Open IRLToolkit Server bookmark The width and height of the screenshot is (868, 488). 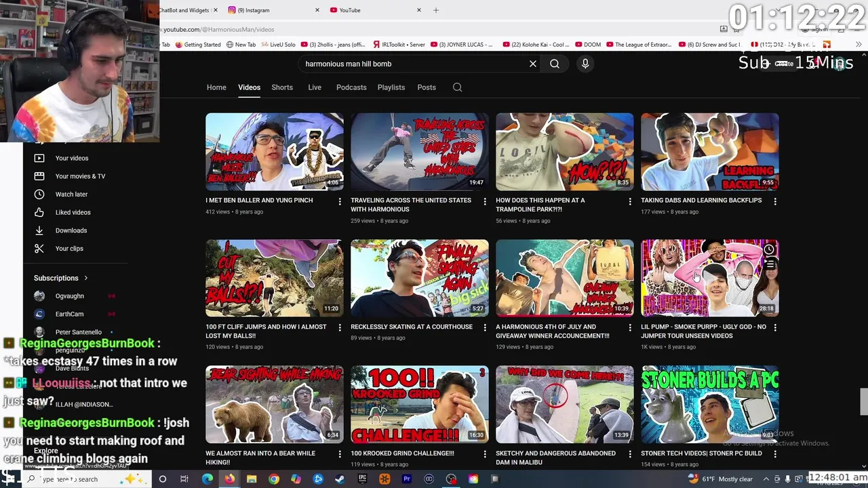tap(399, 45)
